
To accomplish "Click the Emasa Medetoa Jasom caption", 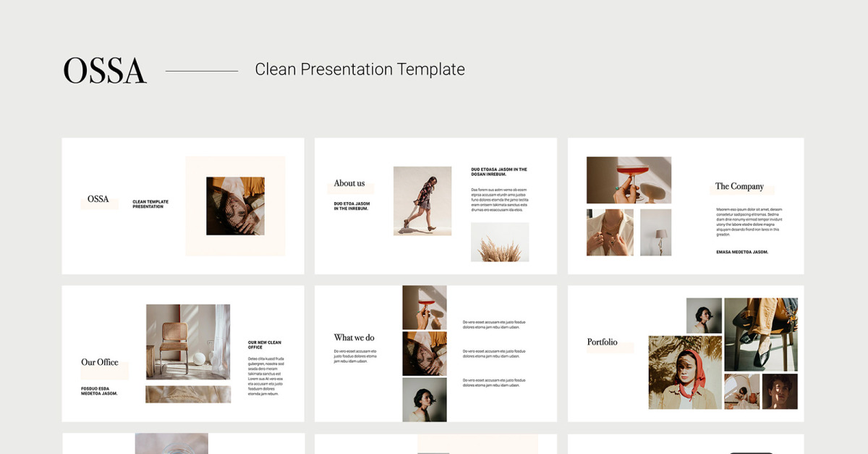I will pos(742,252).
